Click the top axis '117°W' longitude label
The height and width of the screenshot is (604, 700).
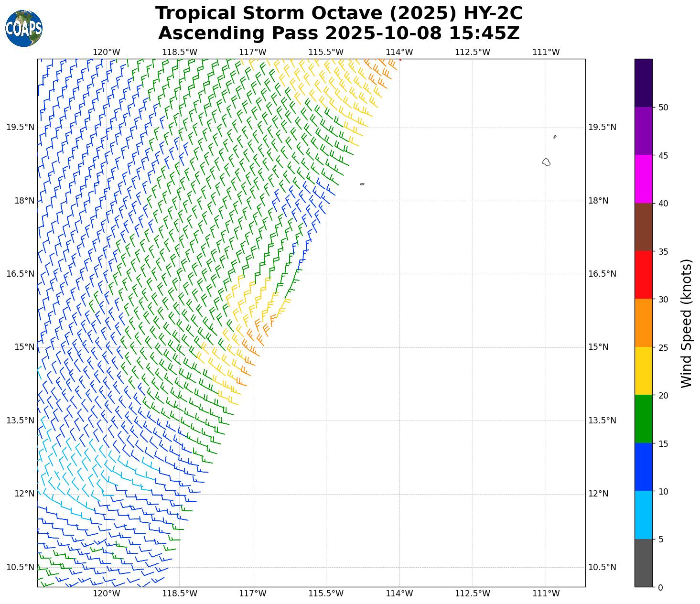coord(253,52)
